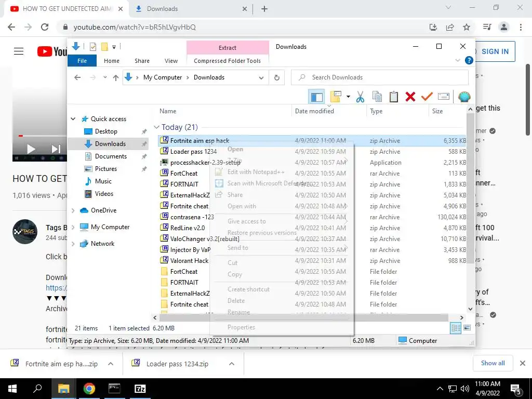Open the New folder icon dropdown arrow
The width and height of the screenshot is (532, 399).
[x=348, y=97]
